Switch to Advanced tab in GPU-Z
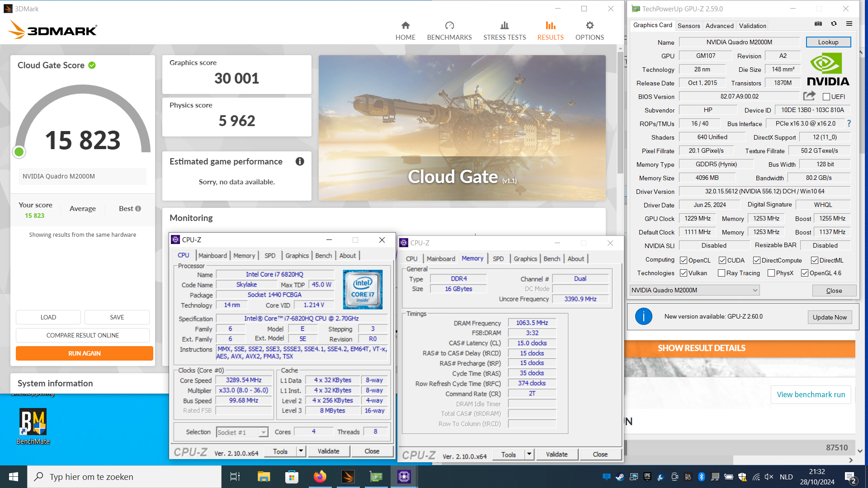 719,26
